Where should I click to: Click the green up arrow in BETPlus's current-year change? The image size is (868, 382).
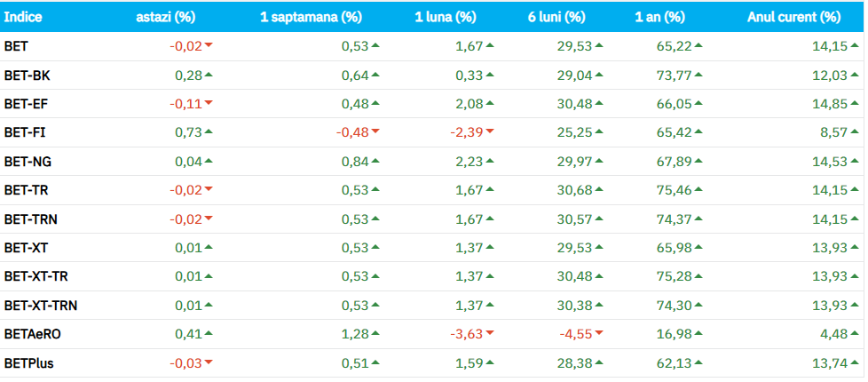click(857, 362)
